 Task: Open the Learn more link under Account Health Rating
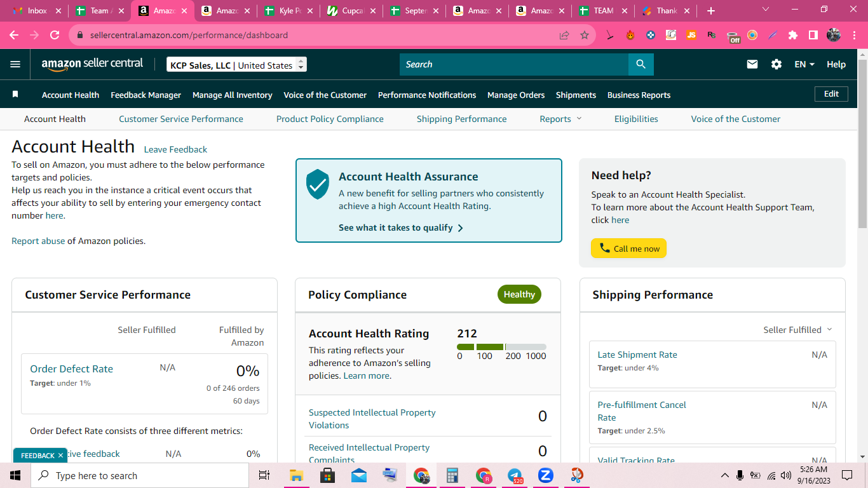366,376
